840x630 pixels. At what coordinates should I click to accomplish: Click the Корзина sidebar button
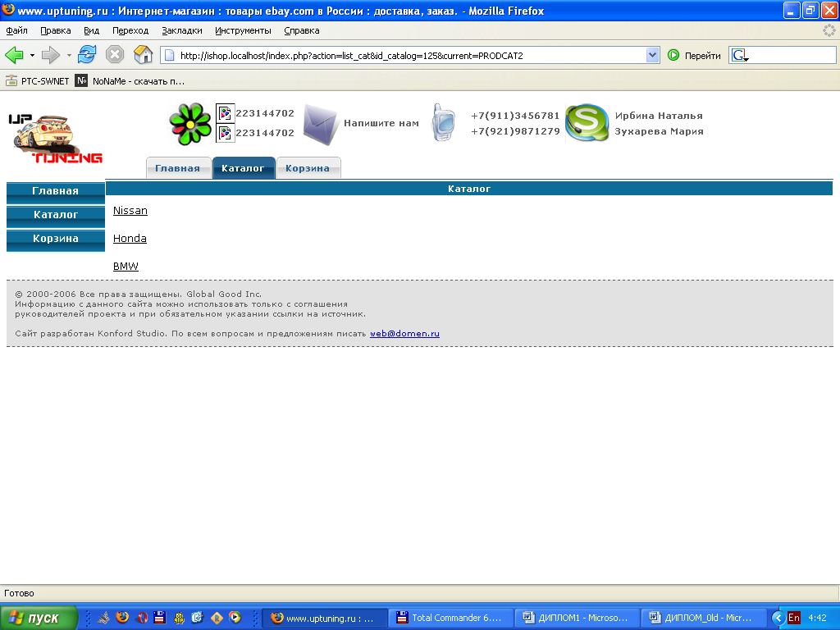(x=56, y=240)
